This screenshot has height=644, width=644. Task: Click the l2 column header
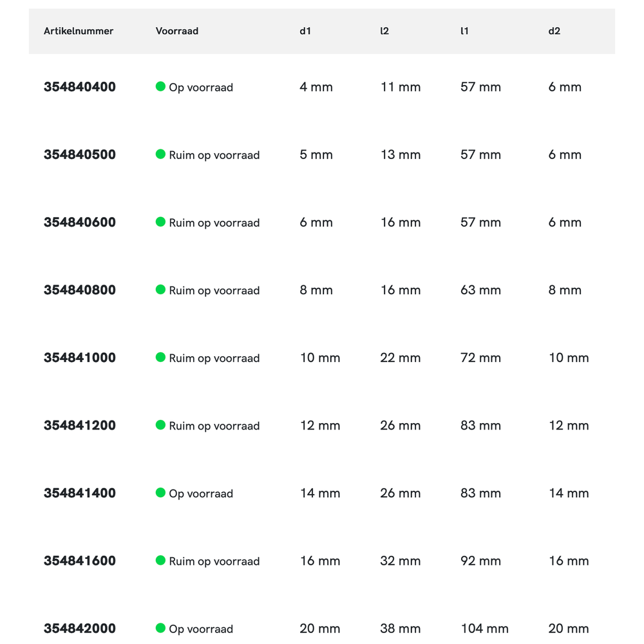pyautogui.click(x=384, y=31)
